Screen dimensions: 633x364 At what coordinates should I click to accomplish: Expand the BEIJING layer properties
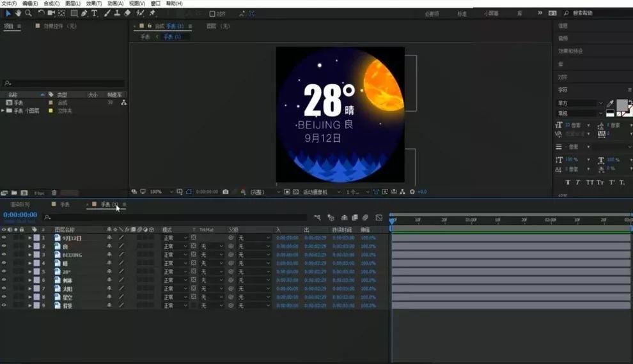click(30, 255)
